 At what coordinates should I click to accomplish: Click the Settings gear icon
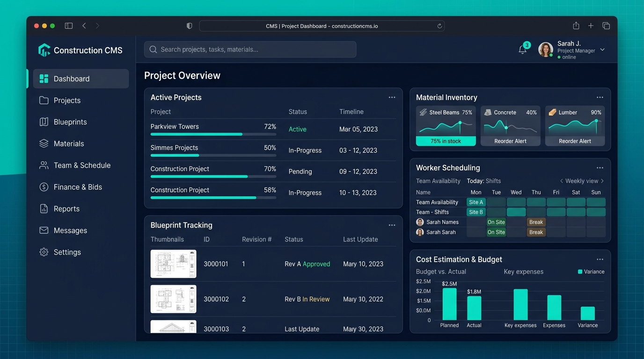coord(44,252)
